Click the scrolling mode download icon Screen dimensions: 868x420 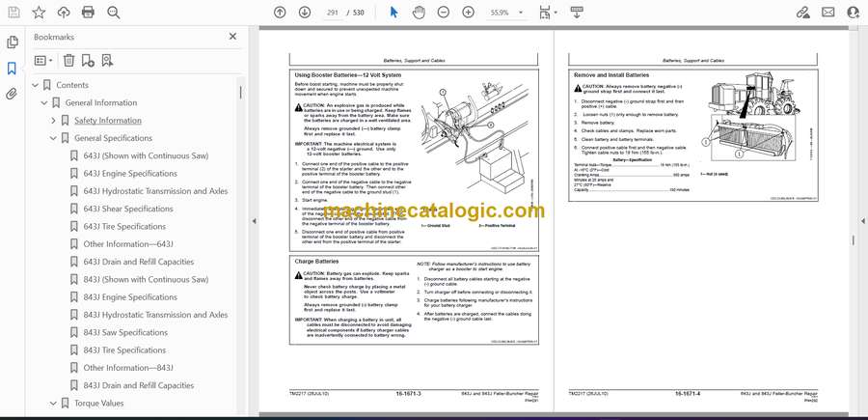click(577, 13)
